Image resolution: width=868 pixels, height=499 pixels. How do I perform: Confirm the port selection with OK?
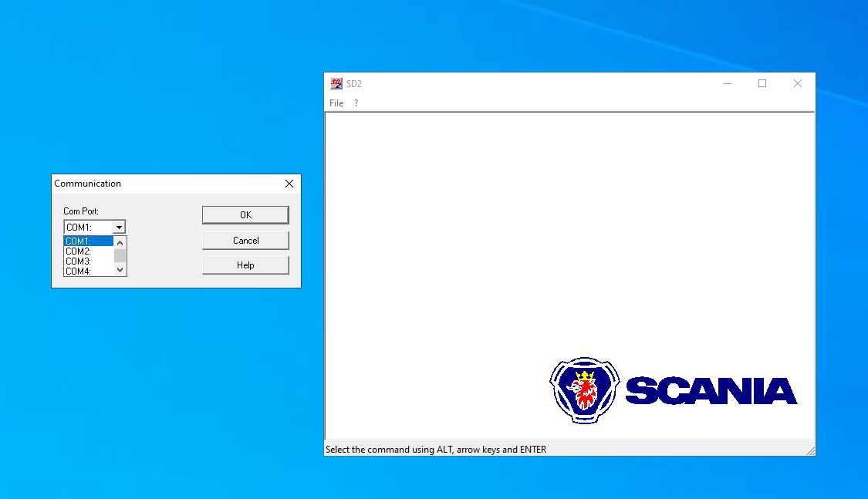click(x=245, y=214)
